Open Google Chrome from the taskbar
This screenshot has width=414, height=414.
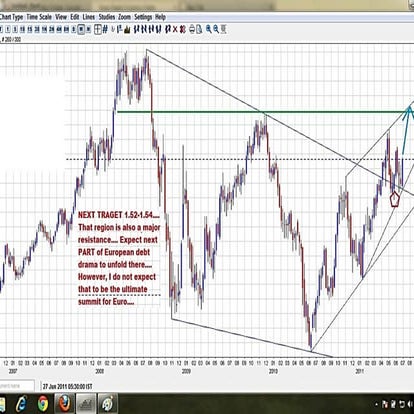tap(43, 404)
